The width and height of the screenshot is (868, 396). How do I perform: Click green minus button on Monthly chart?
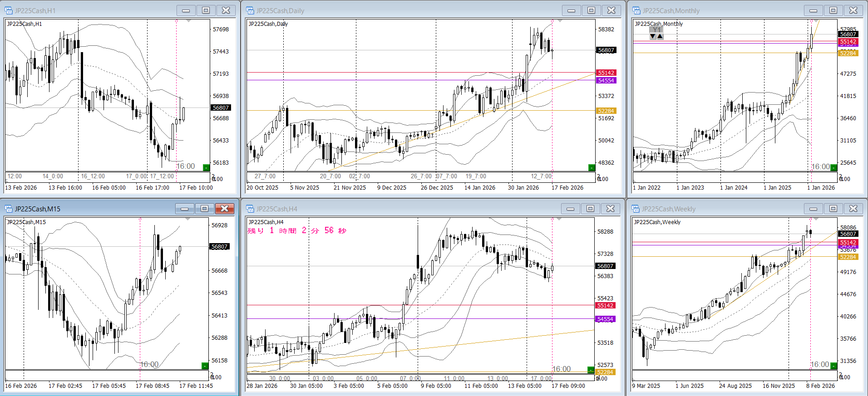point(833,168)
